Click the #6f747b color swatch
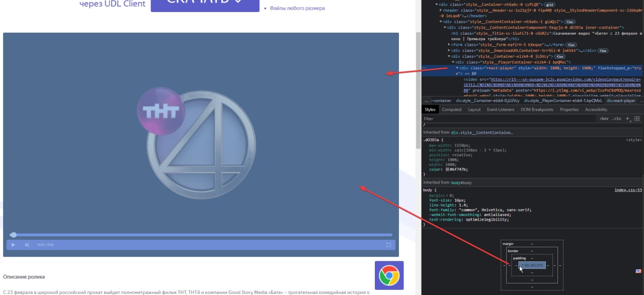This screenshot has height=295, width=644. (x=447, y=169)
